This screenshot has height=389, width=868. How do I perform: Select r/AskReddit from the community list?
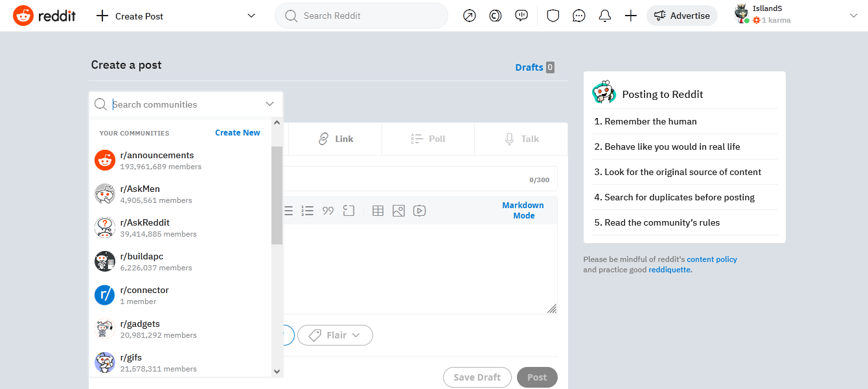coord(181,228)
